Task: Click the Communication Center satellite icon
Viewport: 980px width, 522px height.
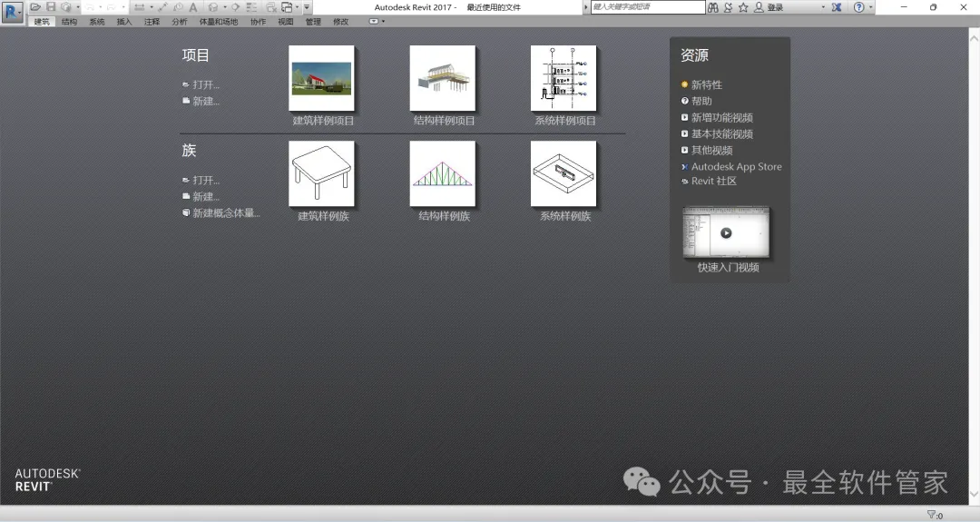Action: (x=728, y=7)
